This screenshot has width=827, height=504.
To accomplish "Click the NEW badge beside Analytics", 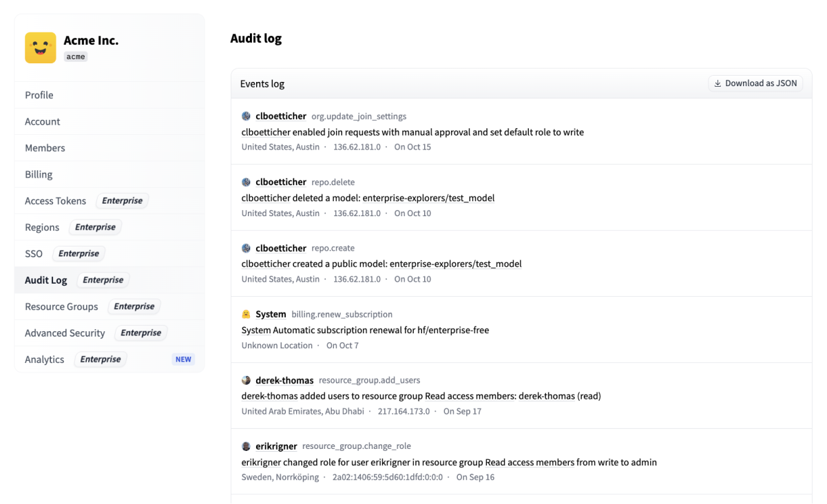I will point(183,359).
